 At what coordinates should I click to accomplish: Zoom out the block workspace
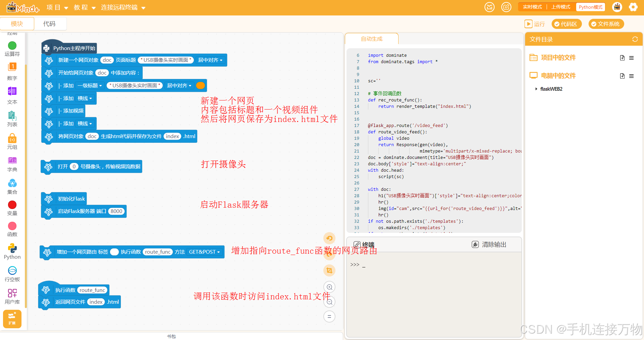(329, 302)
